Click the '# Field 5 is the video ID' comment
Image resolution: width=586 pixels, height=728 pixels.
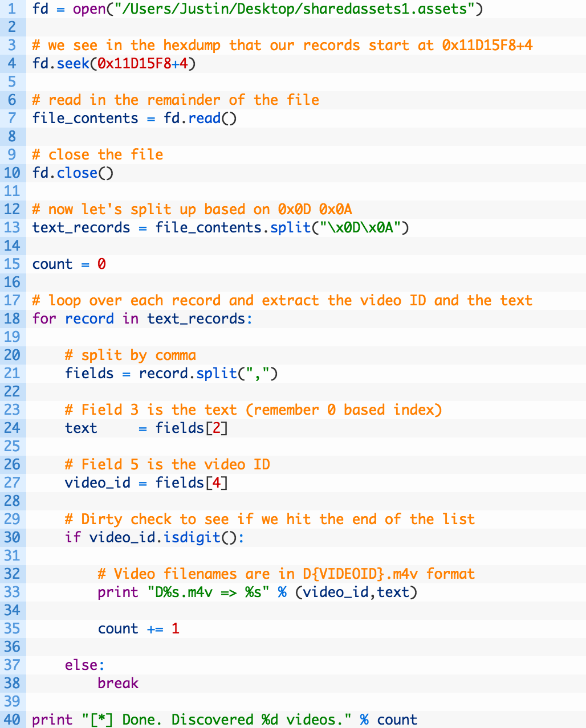point(168,465)
